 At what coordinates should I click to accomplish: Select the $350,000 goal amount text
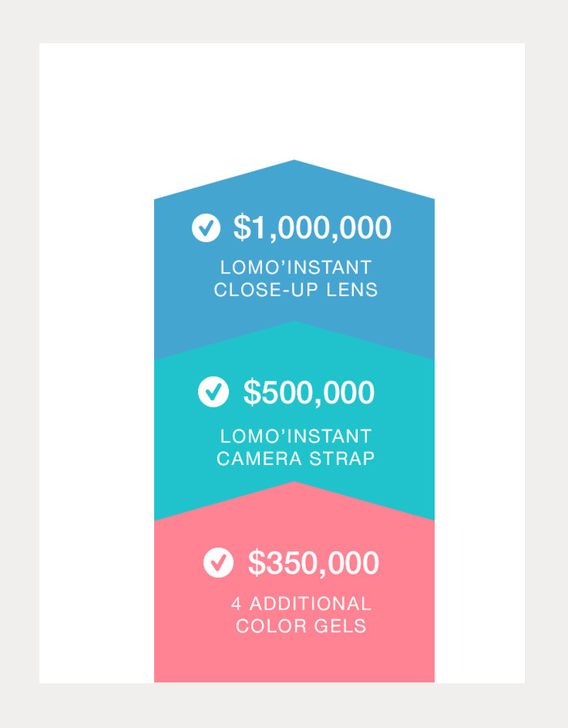314,563
